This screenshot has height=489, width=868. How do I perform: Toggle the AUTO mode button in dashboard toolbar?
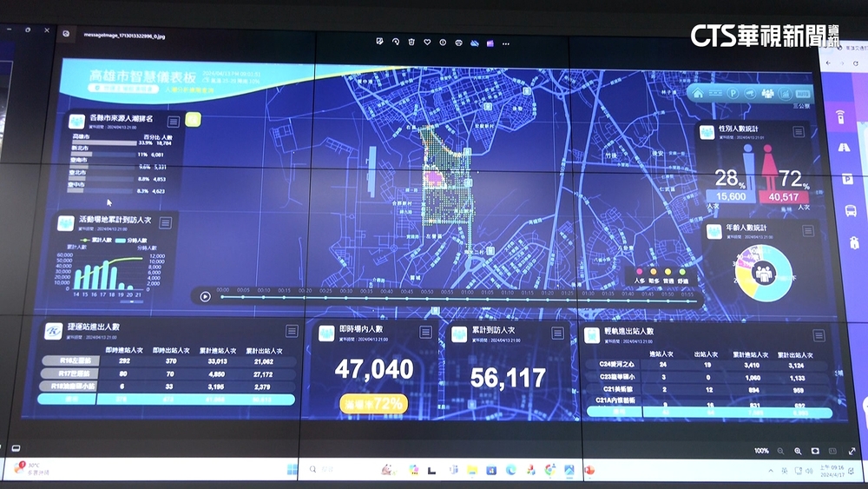pos(803,93)
